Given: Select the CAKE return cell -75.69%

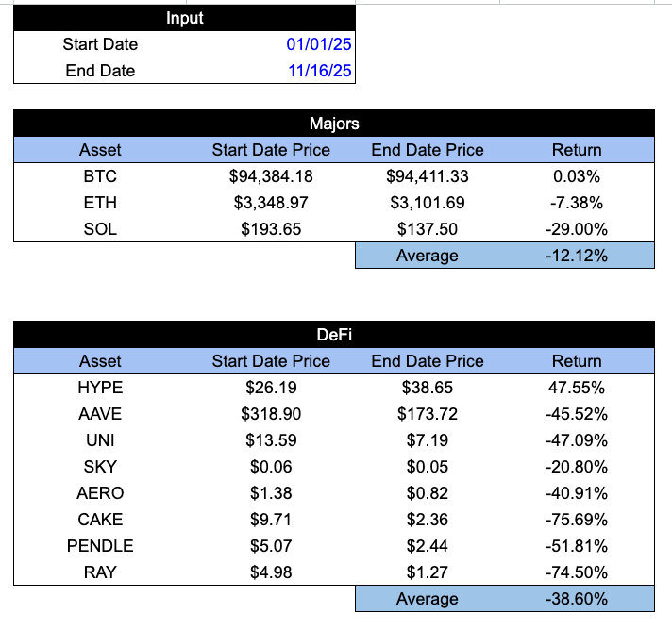Looking at the screenshot, I should click(x=577, y=520).
